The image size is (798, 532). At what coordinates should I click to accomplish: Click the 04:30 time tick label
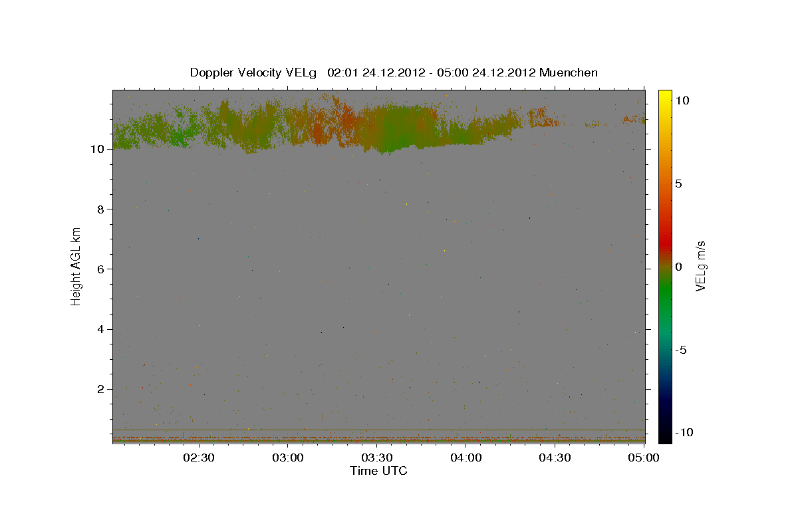(x=555, y=458)
